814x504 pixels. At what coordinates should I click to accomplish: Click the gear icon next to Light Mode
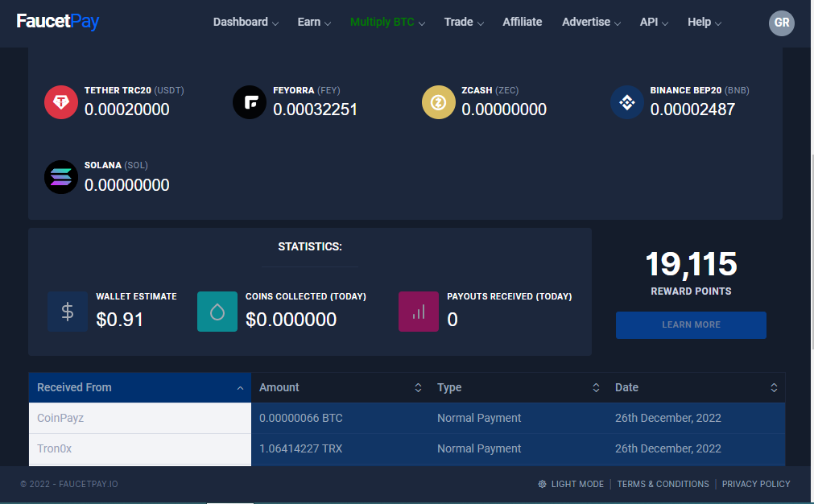(542, 484)
